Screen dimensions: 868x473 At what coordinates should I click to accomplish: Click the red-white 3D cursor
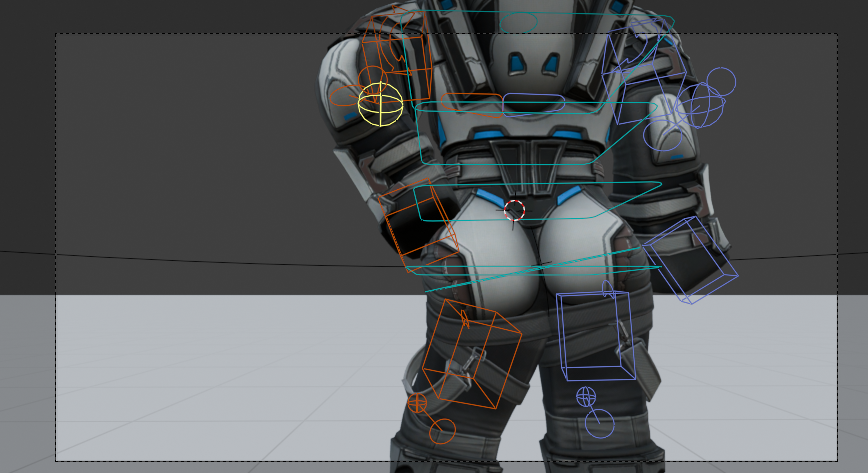pos(514,211)
